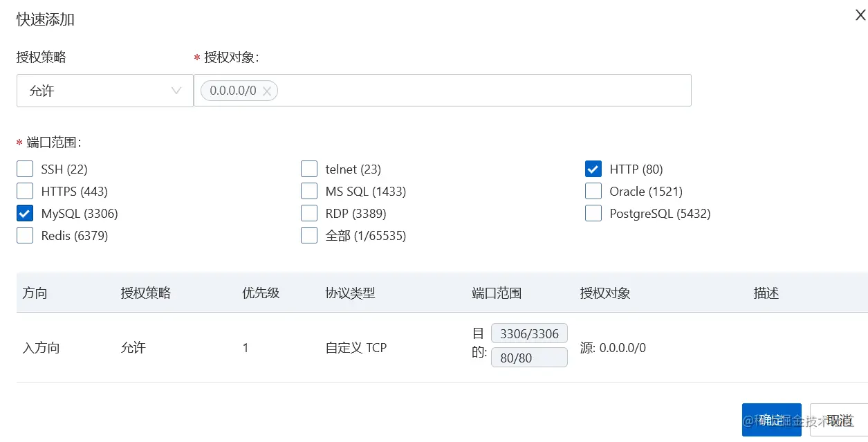Uncheck the HTTP (80) checkbox

[x=593, y=169]
